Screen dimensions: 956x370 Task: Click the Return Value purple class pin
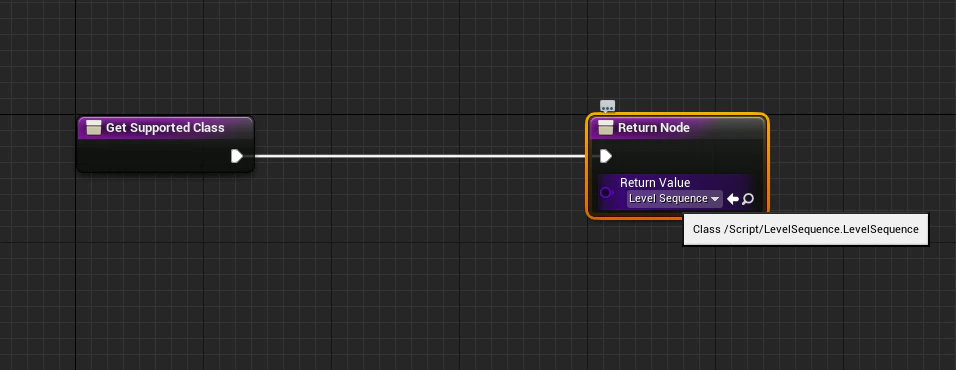coord(607,193)
